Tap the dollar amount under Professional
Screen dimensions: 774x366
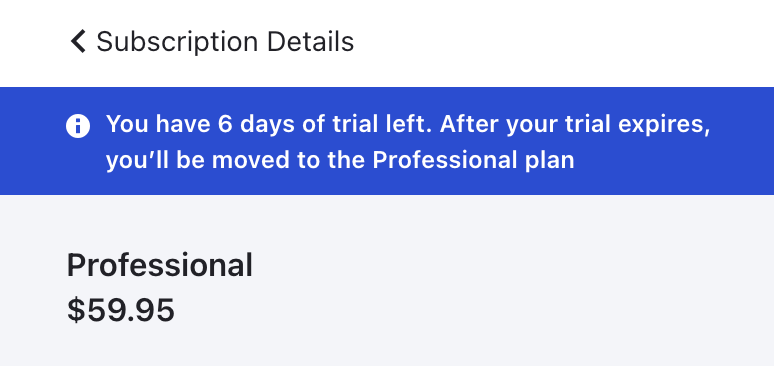[121, 310]
